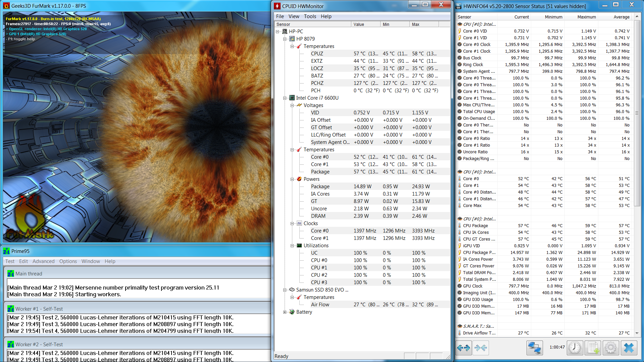The height and width of the screenshot is (362, 644).
Task: Click the Main thread sub-window title bar
Action: [138, 274]
